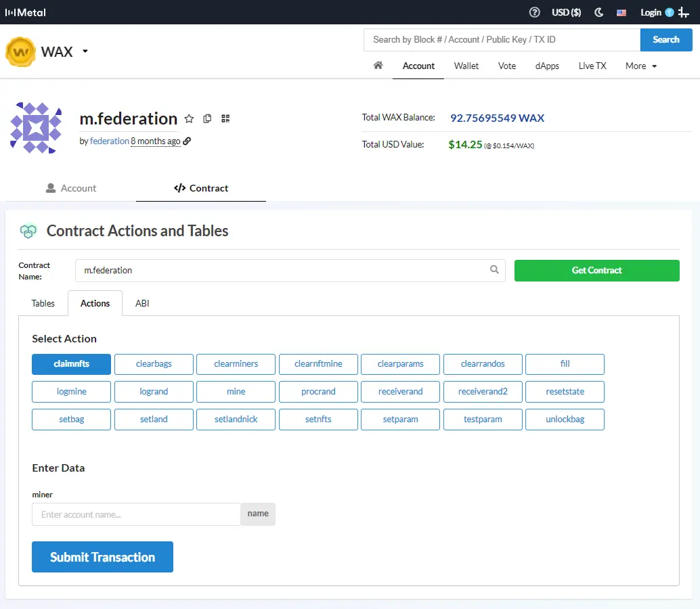This screenshot has width=700, height=609.
Task: Select the resetstate action
Action: click(565, 392)
